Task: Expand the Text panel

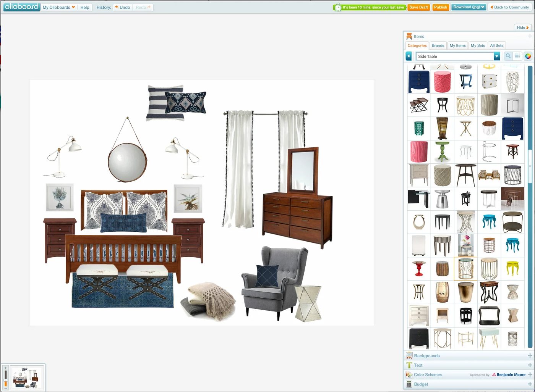Action: (x=469, y=365)
